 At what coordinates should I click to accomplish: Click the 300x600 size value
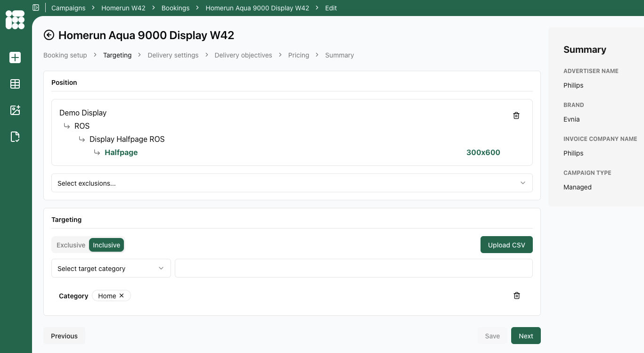tap(483, 152)
